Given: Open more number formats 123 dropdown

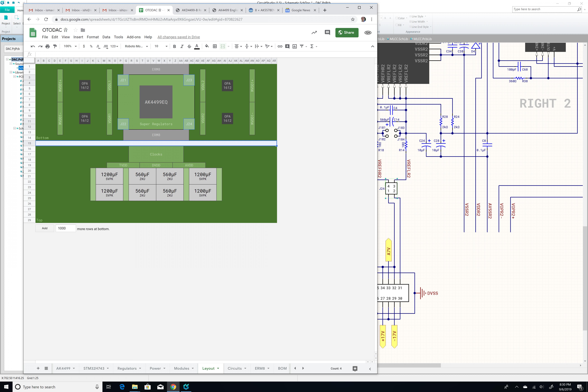Looking at the screenshot, I should pyautogui.click(x=114, y=46).
